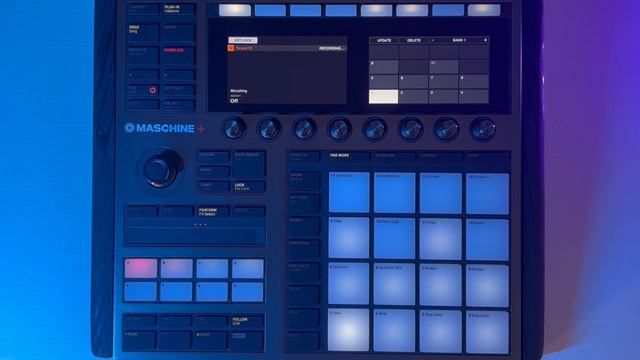Hit DELETE on the right display
The width and height of the screenshot is (640, 360).
[413, 40]
